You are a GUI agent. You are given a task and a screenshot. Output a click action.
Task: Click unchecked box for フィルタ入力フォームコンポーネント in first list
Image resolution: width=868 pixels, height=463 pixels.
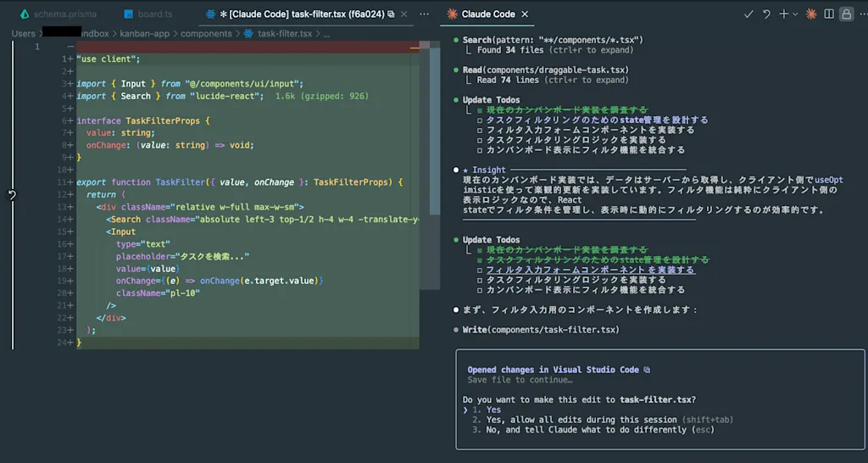[480, 130]
